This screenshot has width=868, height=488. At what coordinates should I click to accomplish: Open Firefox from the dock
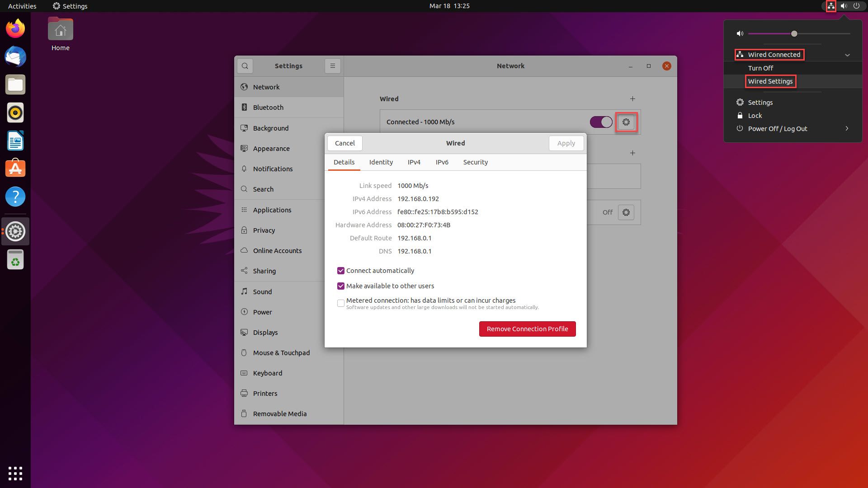coord(15,28)
